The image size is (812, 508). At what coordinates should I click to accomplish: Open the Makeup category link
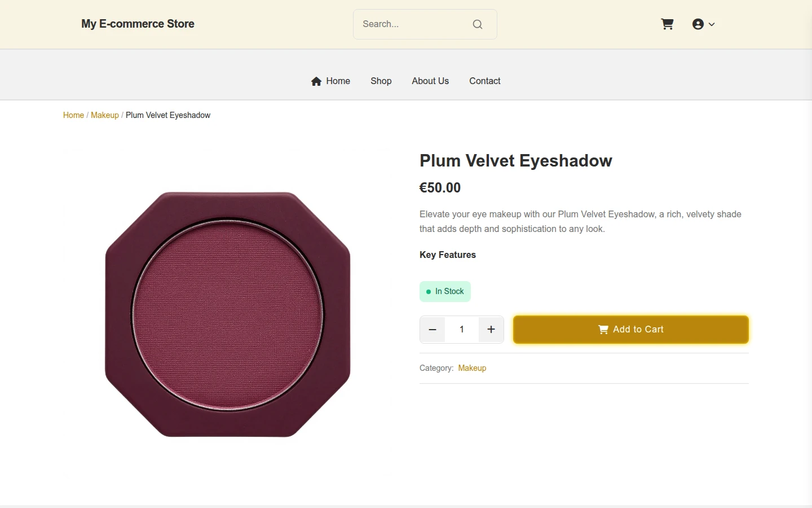(472, 368)
